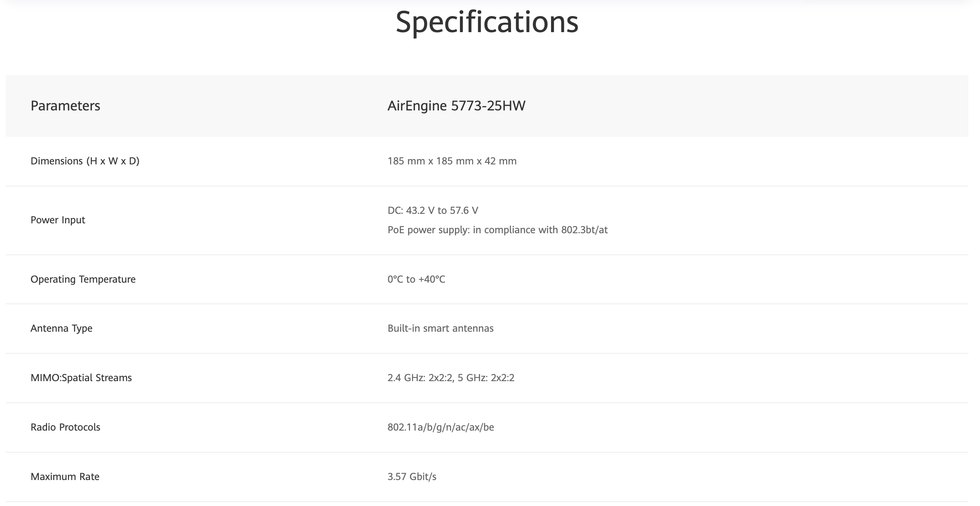980x506 pixels.
Task: Click the Radio Protocols label
Action: [x=65, y=427]
